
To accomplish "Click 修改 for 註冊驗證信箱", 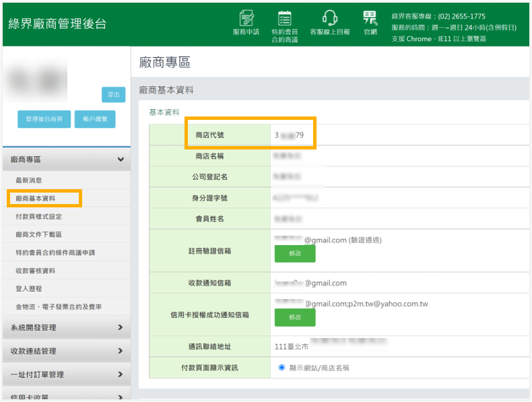I will 295,253.
